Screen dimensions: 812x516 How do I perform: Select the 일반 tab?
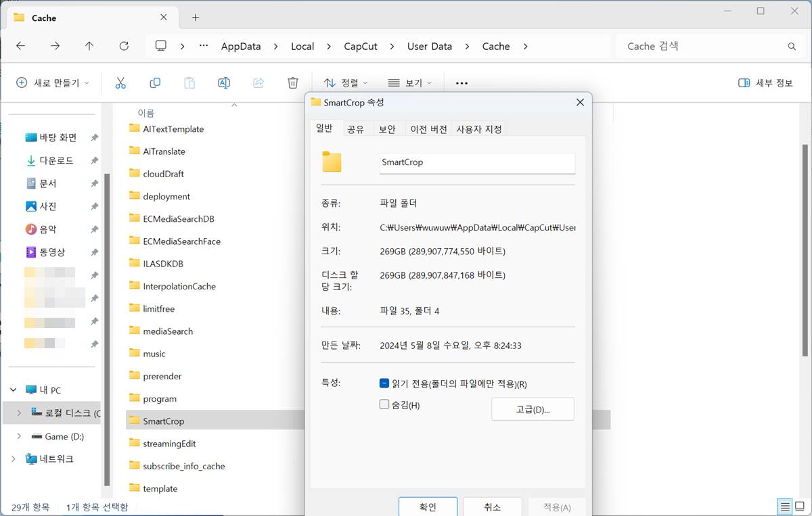point(324,128)
